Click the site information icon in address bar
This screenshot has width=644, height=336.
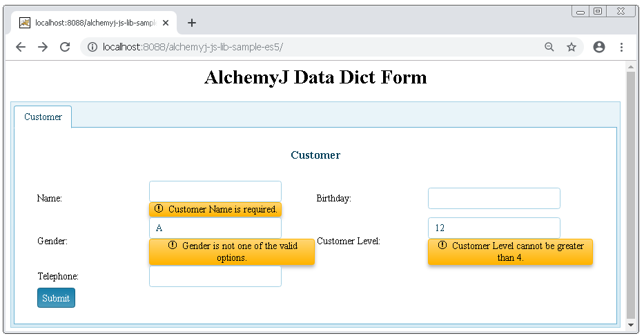(x=92, y=47)
